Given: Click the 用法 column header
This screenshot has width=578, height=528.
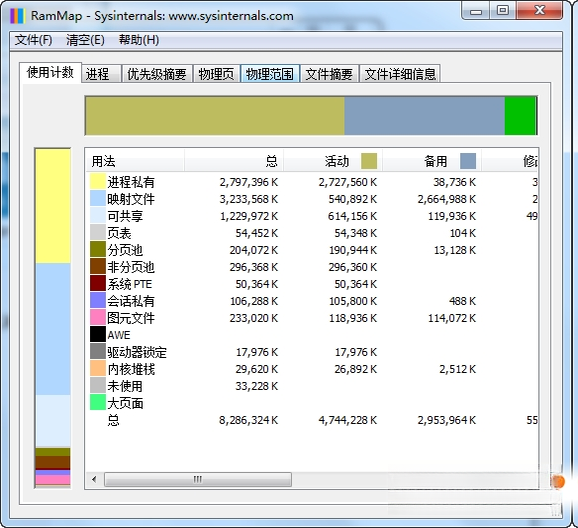Looking at the screenshot, I should 135,161.
